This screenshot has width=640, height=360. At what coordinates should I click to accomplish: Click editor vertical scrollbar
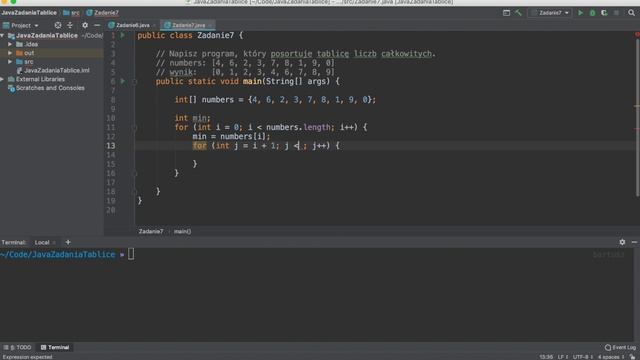tap(637, 118)
